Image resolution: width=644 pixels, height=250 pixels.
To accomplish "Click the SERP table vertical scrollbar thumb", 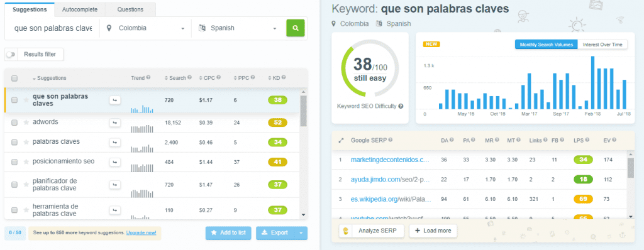I will point(631,168).
